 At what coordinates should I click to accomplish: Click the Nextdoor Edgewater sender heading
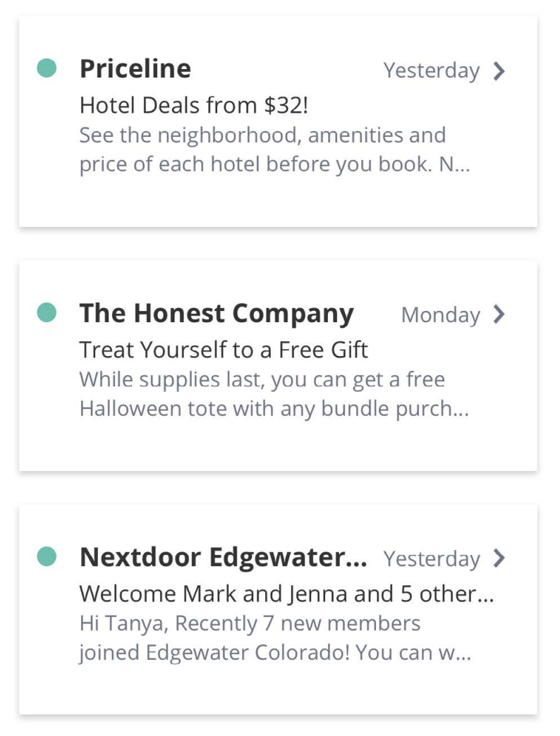223,558
